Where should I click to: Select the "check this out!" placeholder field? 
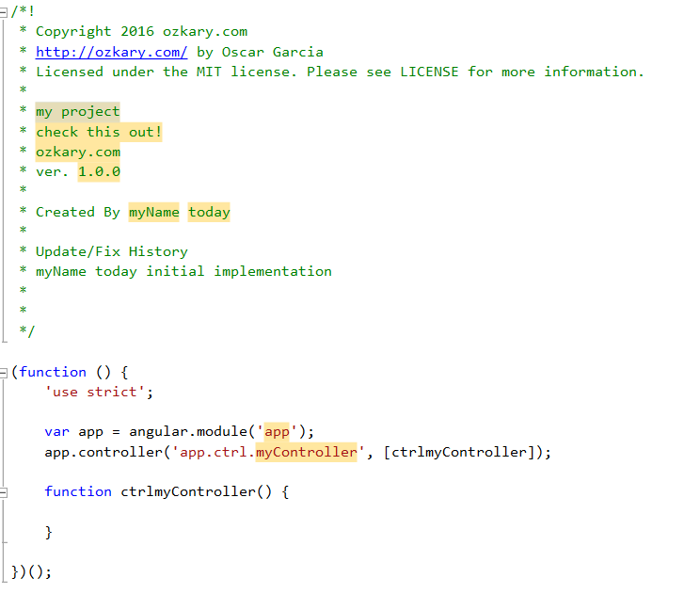(x=99, y=132)
